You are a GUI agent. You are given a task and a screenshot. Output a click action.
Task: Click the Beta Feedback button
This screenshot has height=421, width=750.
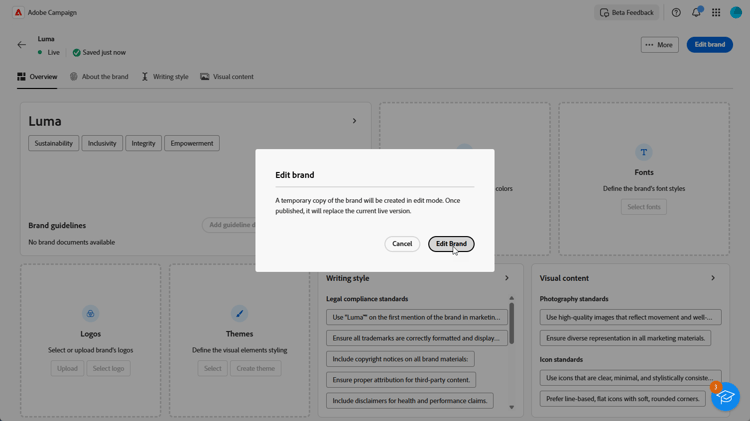[x=627, y=12]
